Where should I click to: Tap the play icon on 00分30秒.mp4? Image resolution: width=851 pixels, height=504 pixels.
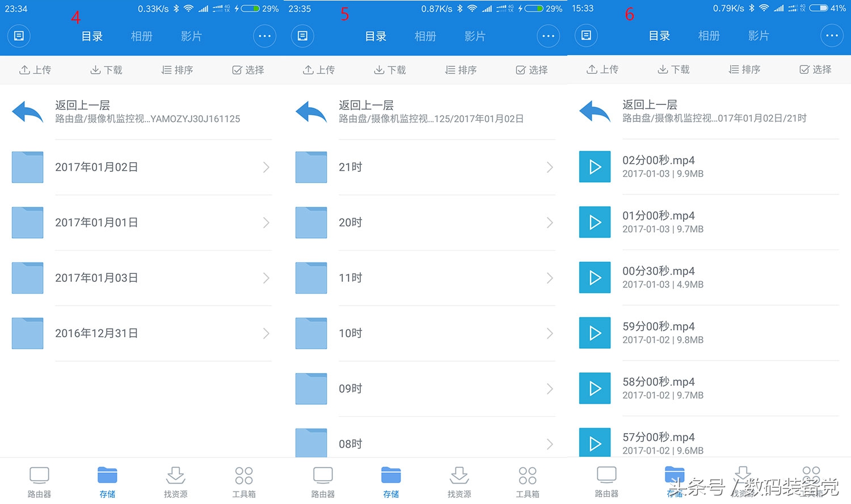594,277
